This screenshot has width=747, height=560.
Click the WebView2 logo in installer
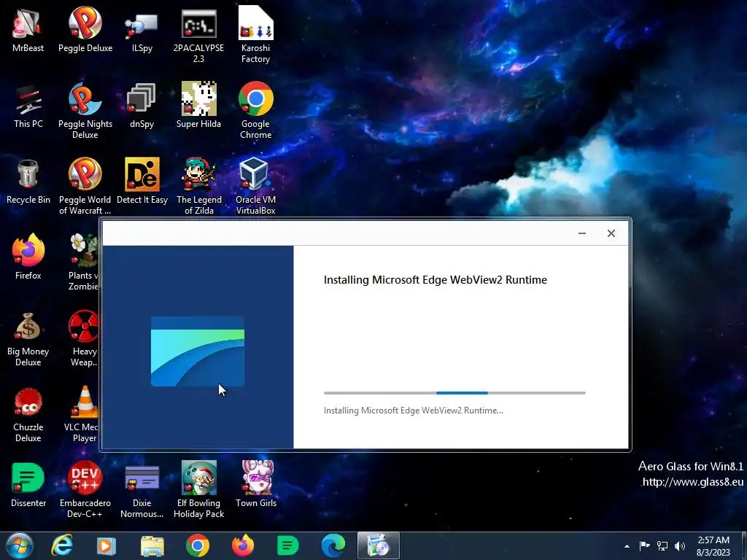(198, 351)
